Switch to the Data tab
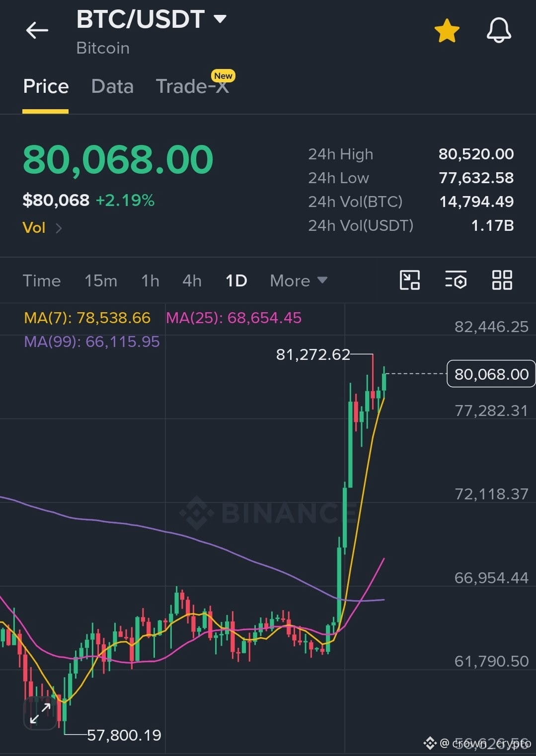The image size is (536, 756). 112,86
